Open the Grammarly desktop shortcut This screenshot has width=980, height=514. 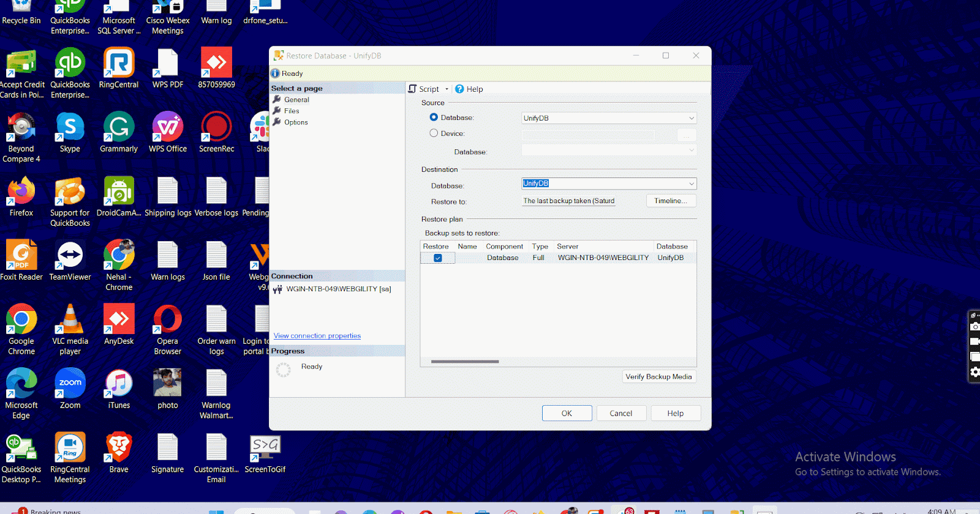(x=119, y=133)
